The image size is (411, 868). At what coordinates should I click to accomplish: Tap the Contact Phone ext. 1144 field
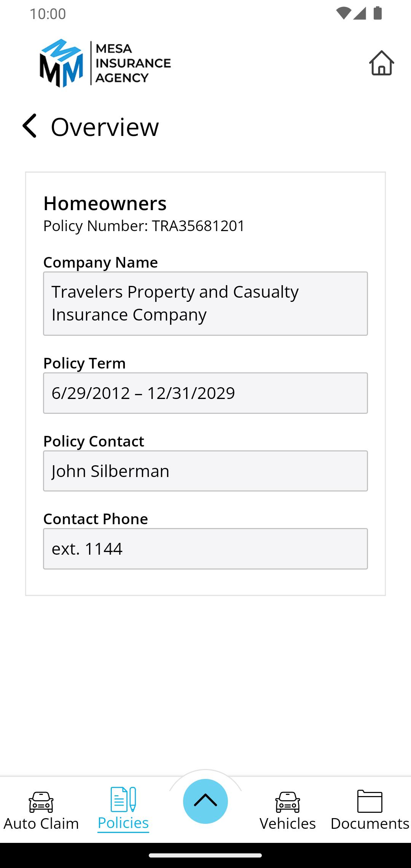[205, 549]
